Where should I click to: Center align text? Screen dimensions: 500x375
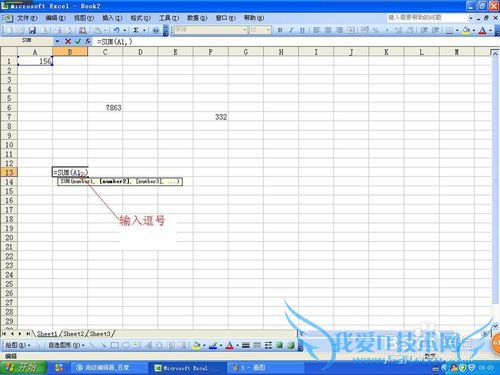(328, 30)
